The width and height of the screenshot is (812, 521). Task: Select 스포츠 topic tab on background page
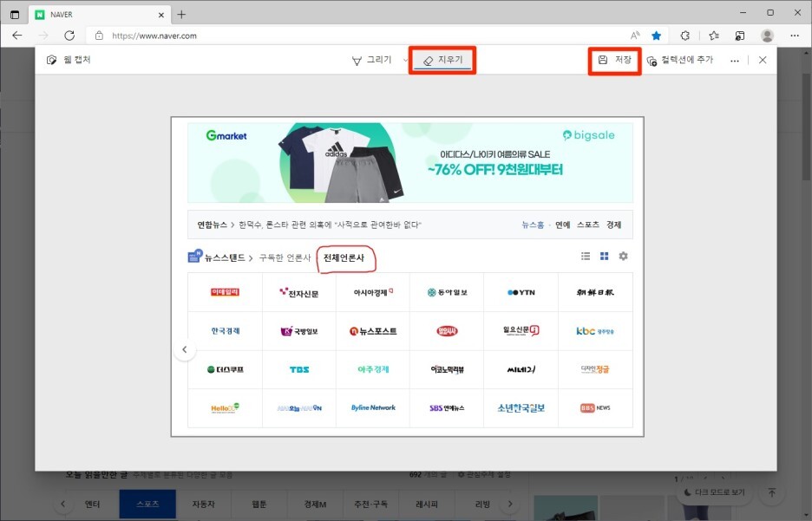click(x=147, y=504)
